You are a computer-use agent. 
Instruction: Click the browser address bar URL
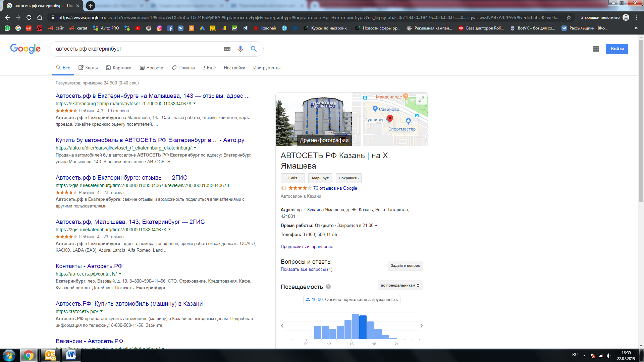(309, 17)
